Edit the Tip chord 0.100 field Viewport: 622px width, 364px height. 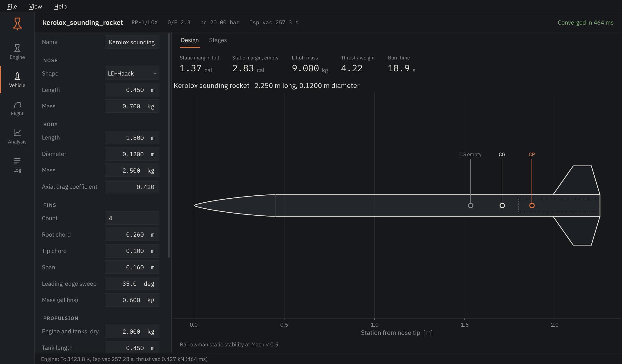coord(132,251)
